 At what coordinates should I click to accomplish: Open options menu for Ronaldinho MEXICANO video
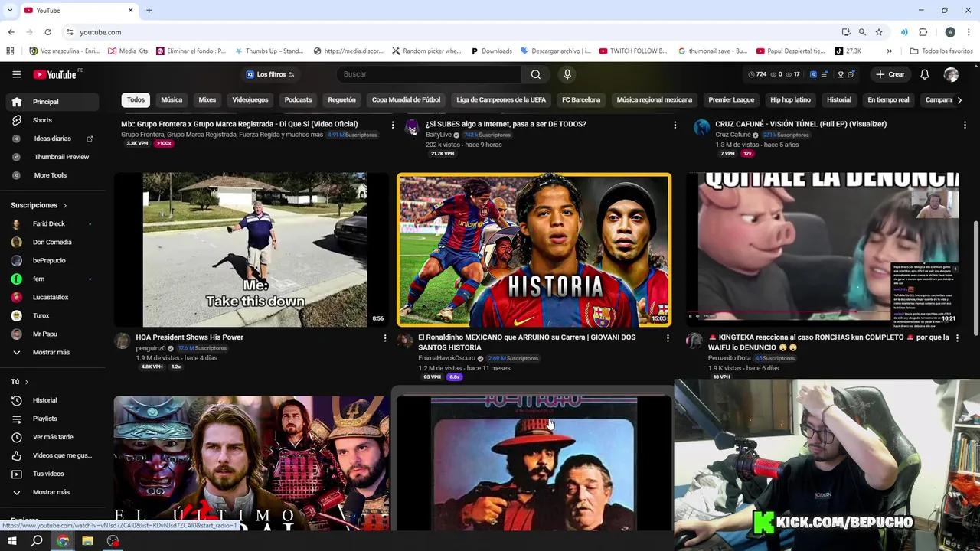pos(668,337)
